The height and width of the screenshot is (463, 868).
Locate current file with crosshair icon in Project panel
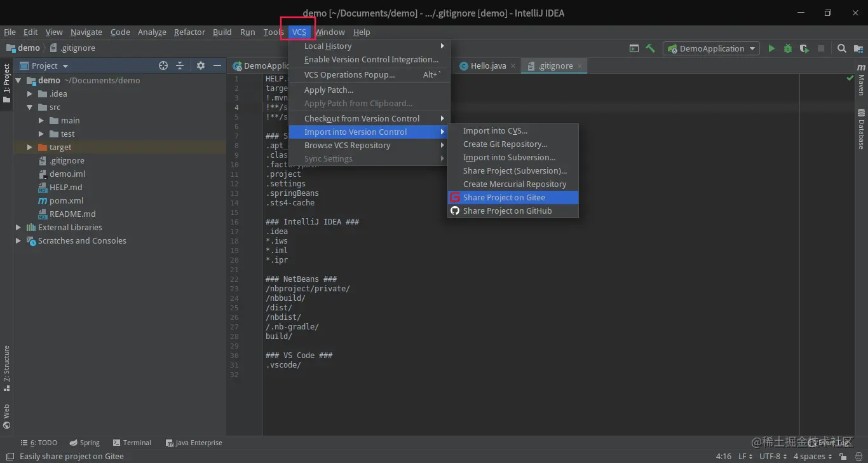coord(163,66)
